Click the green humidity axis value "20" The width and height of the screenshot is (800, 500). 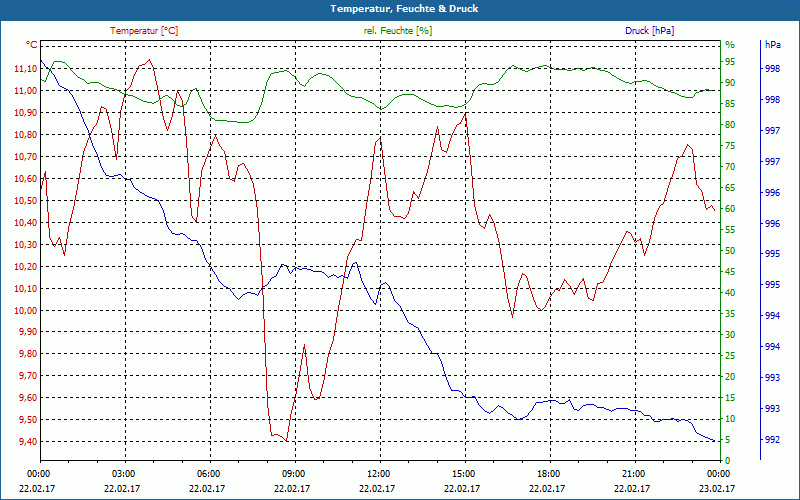point(730,377)
